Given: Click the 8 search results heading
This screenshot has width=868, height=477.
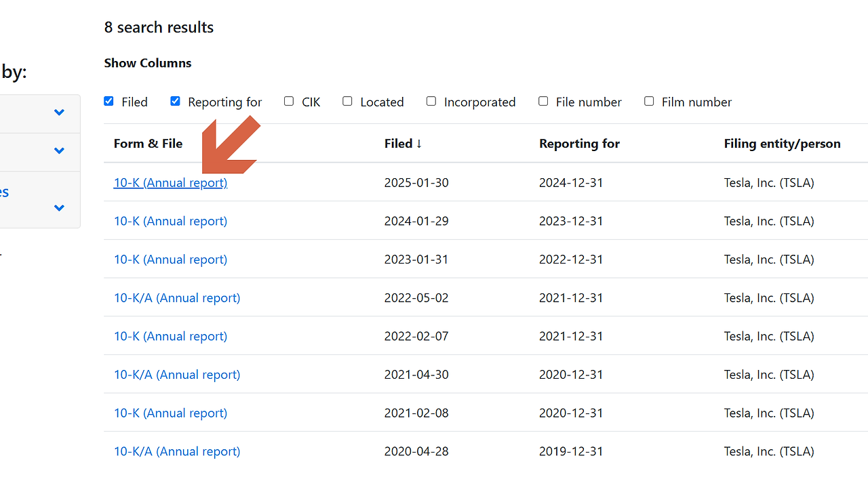Looking at the screenshot, I should [159, 27].
